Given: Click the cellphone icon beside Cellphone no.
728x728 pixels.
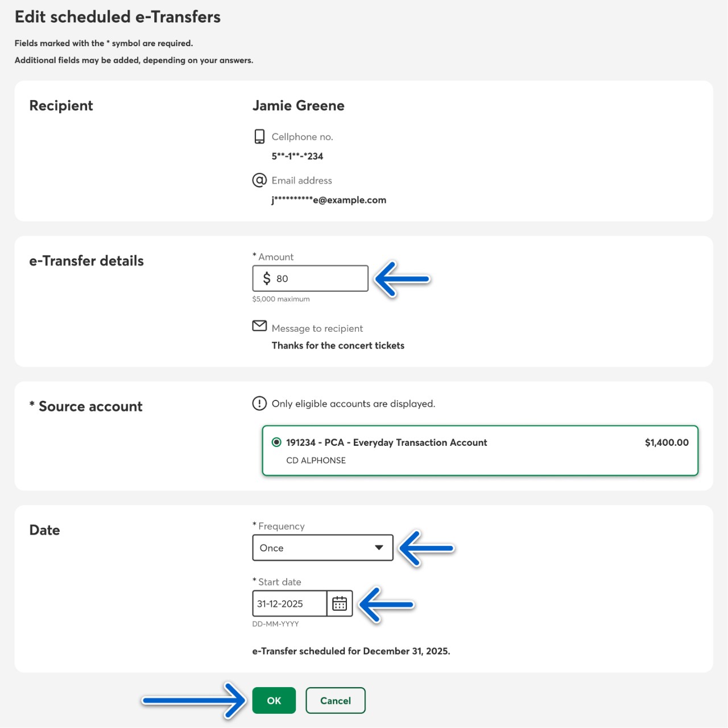Looking at the screenshot, I should 259,136.
